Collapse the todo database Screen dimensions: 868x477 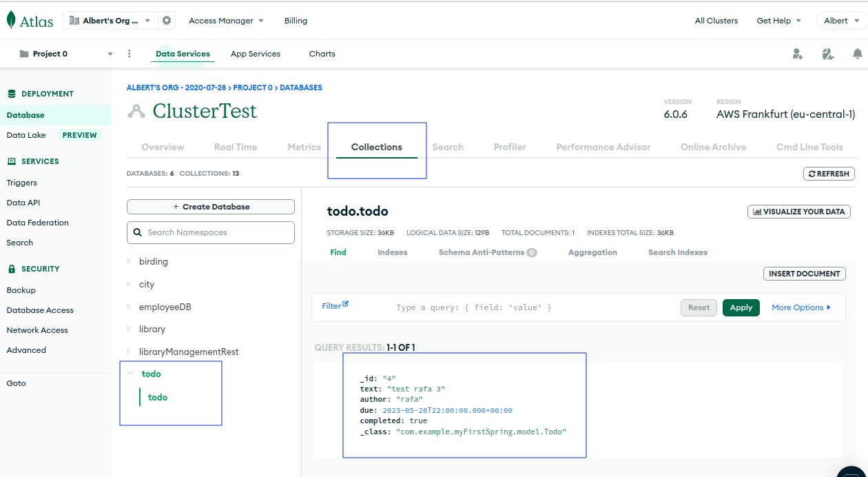pyautogui.click(x=130, y=374)
